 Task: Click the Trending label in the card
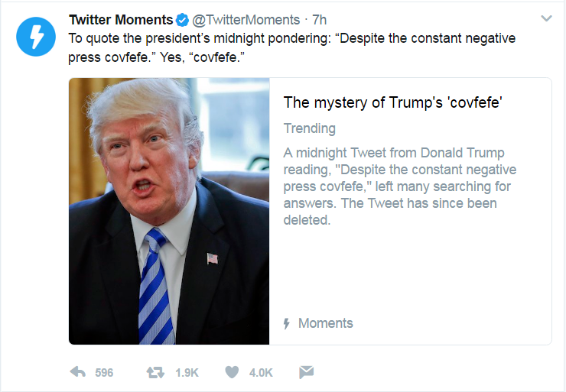[310, 128]
